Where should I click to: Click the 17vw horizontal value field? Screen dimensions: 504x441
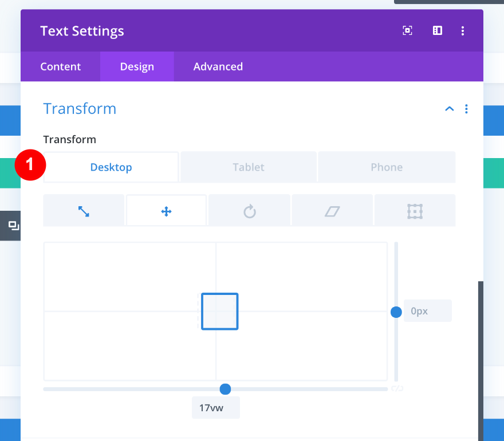click(x=215, y=408)
